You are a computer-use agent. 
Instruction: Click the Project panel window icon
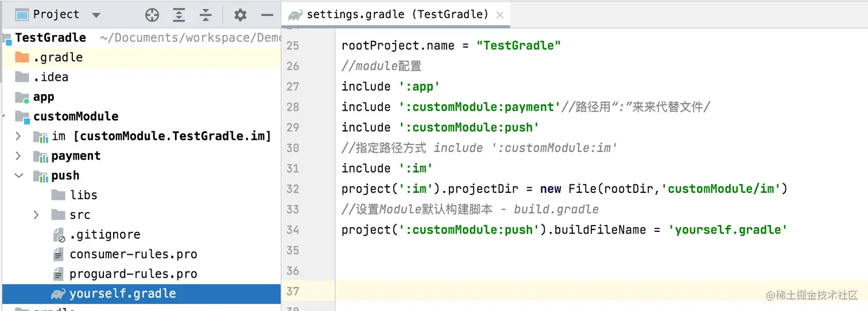(22, 15)
